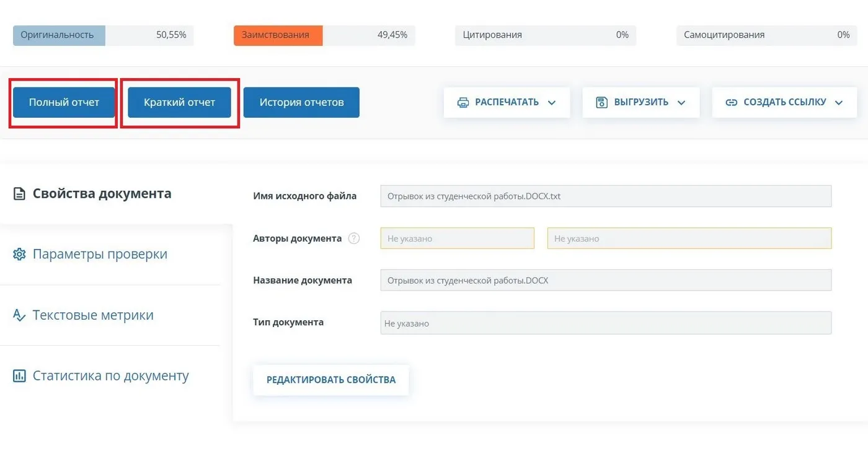Click the printer icon in РАСПЕЧАТАТЬ
This screenshot has height=451, width=868.
click(463, 103)
